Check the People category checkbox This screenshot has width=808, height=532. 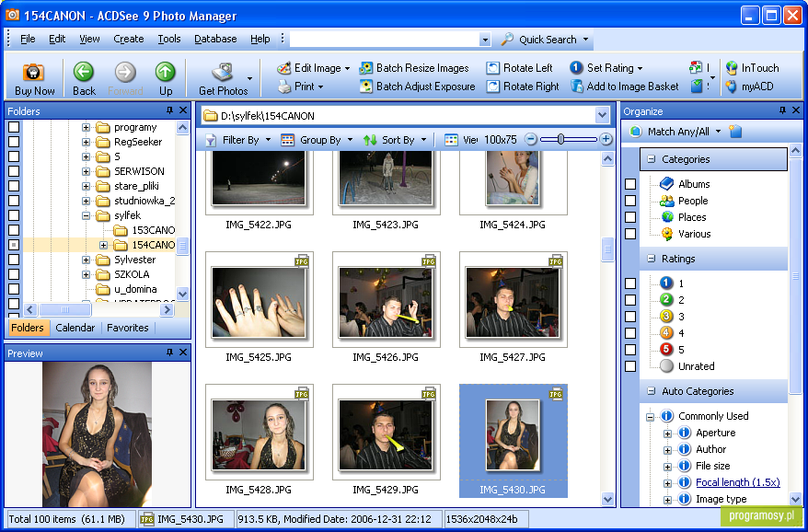click(630, 201)
